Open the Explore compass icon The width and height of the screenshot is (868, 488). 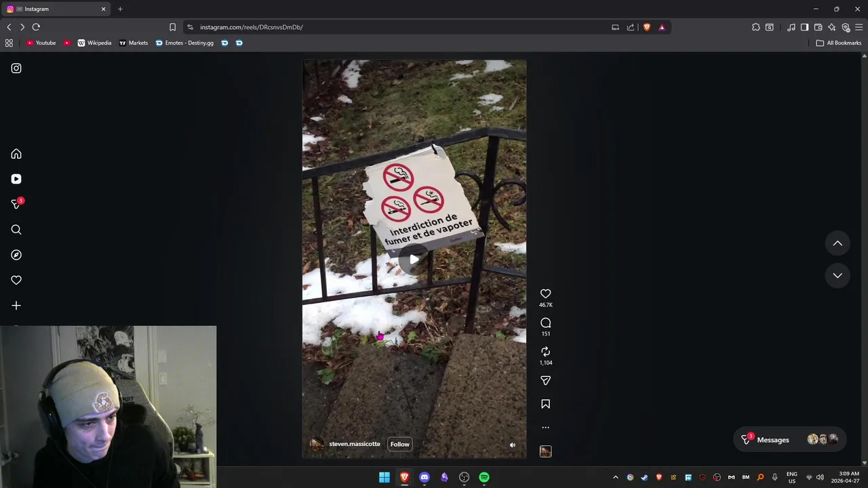16,255
